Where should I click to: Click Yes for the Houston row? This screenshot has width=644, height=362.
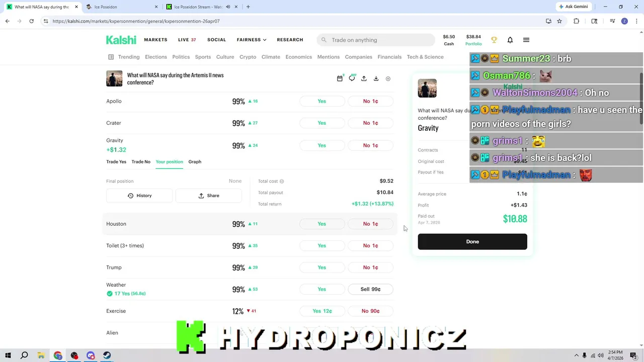coord(322,224)
